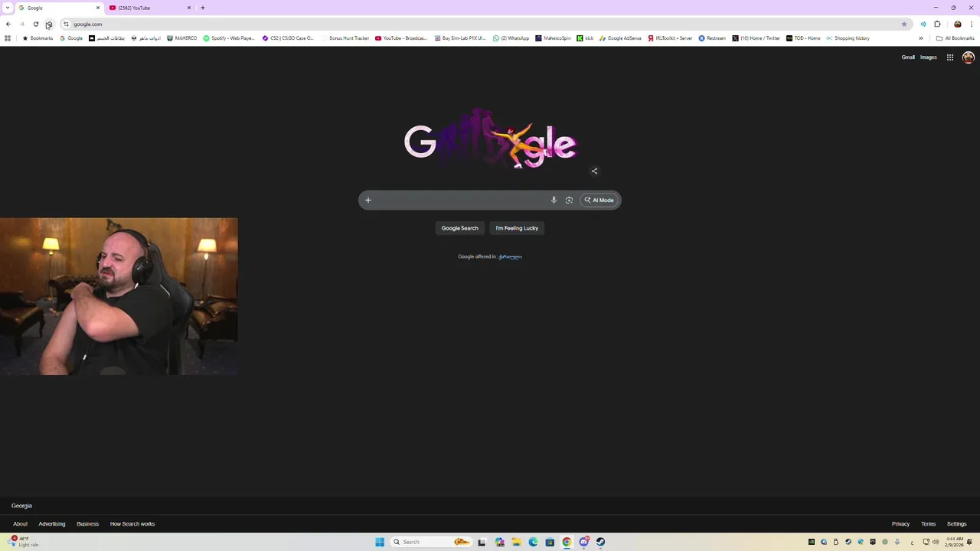
Task: Close the Google tab
Action: 98,8
